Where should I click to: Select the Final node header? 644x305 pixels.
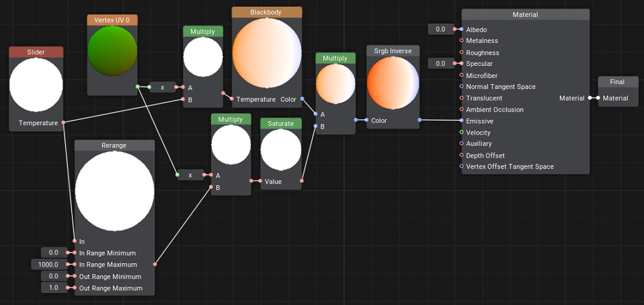[x=616, y=82]
